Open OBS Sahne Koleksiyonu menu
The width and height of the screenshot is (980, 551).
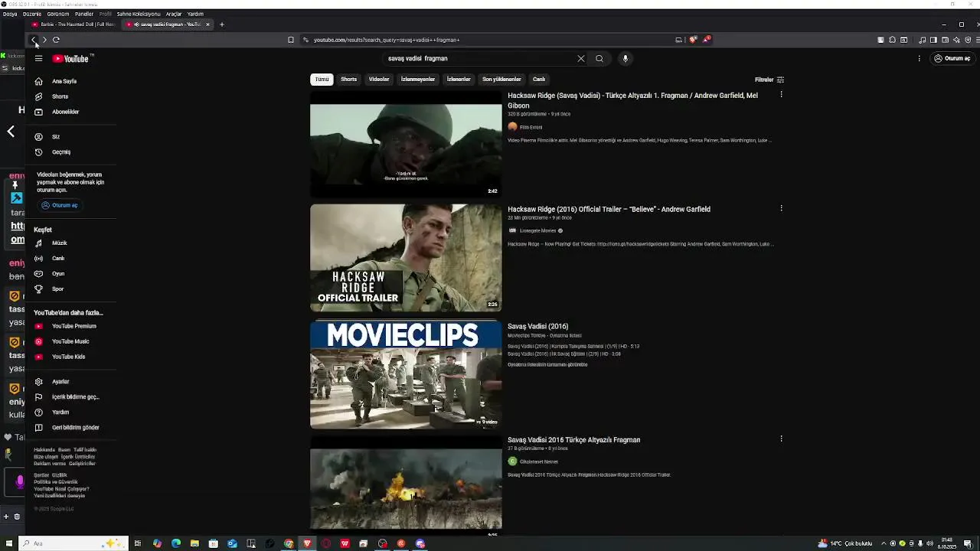tap(139, 14)
